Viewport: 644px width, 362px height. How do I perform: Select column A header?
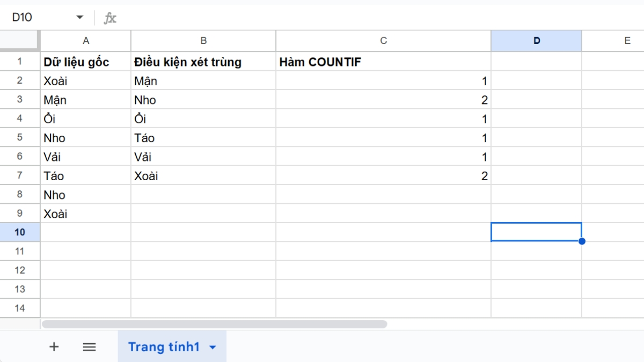[86, 41]
